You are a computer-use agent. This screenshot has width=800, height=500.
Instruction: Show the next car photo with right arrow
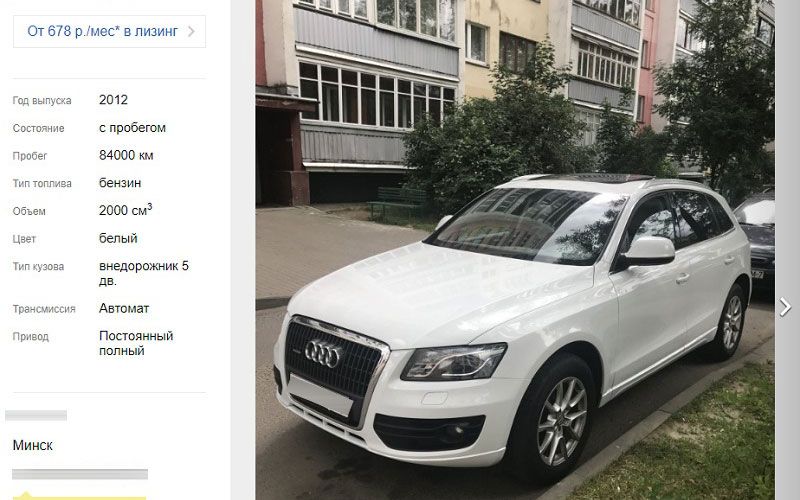785,307
